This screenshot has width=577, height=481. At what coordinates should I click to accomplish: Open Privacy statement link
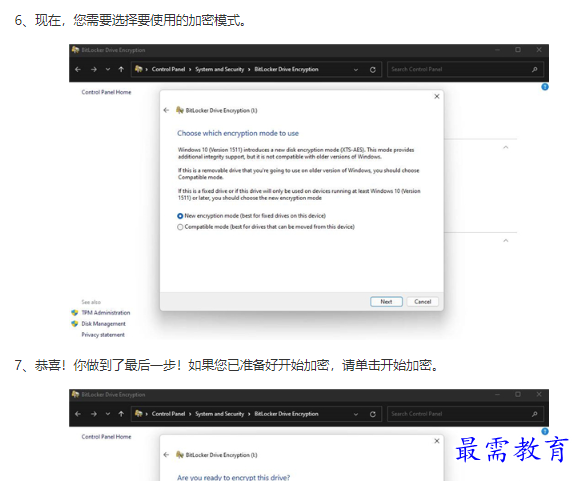(x=103, y=335)
